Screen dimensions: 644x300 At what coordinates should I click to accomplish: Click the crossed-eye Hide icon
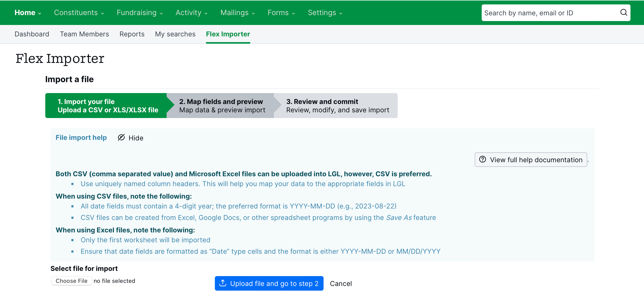(121, 138)
